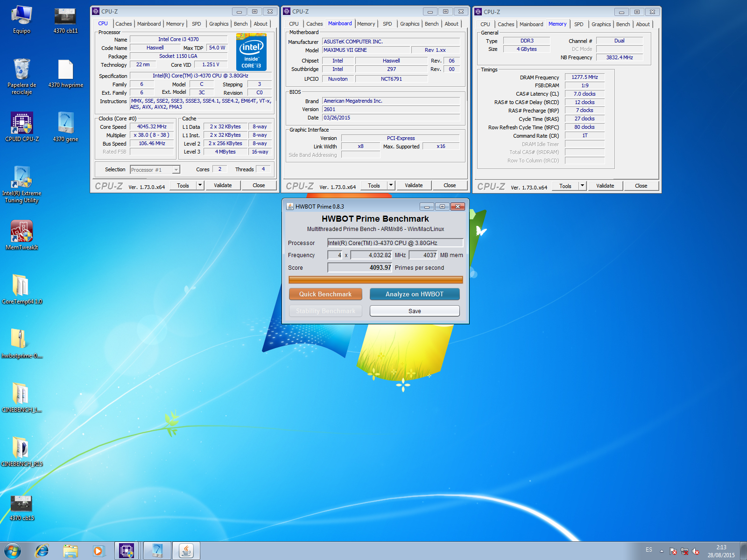The width and height of the screenshot is (747, 560).
Task: Click Validate in Memory CPU-Z window
Action: [605, 186]
